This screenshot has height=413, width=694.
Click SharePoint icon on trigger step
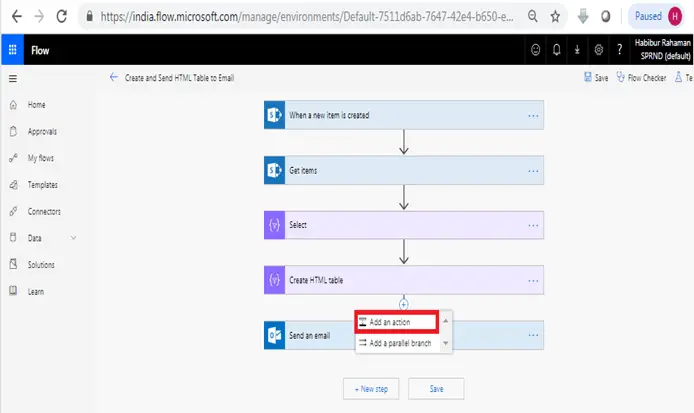274,115
